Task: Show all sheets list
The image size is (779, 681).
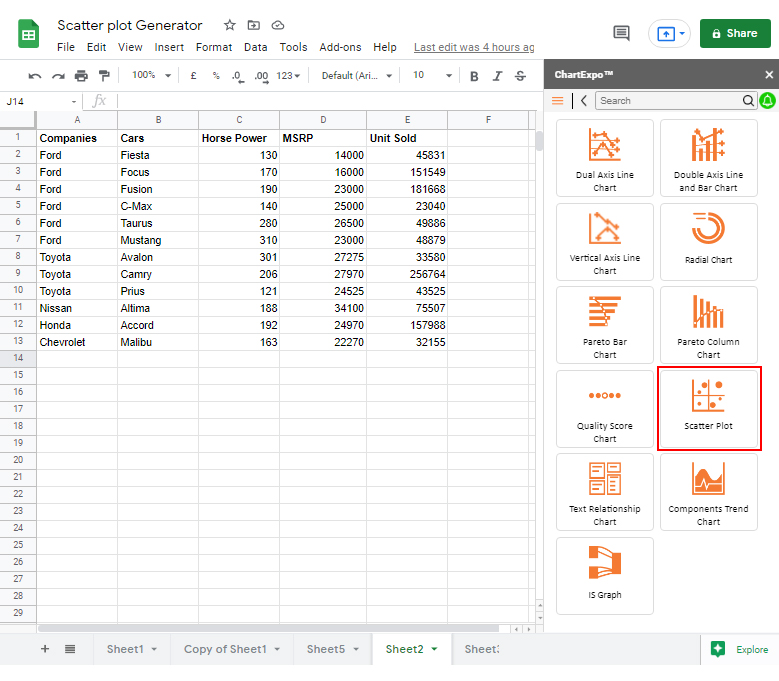Action: (x=70, y=649)
